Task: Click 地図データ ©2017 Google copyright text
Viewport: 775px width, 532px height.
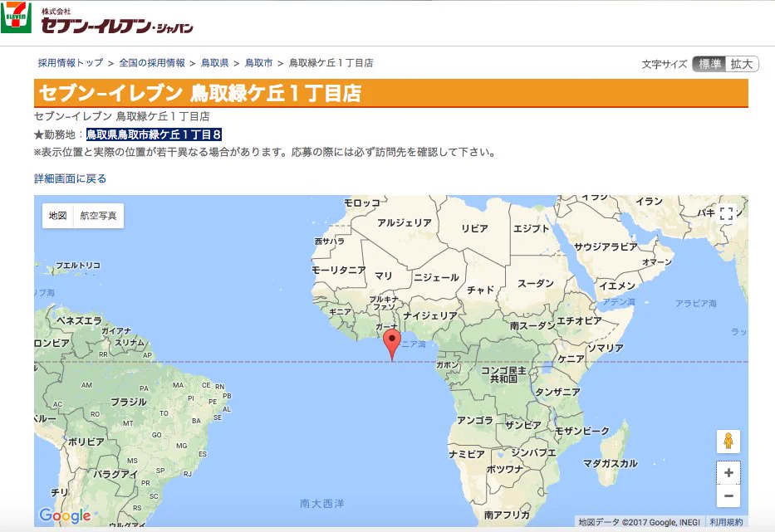Action: pyautogui.click(x=640, y=522)
